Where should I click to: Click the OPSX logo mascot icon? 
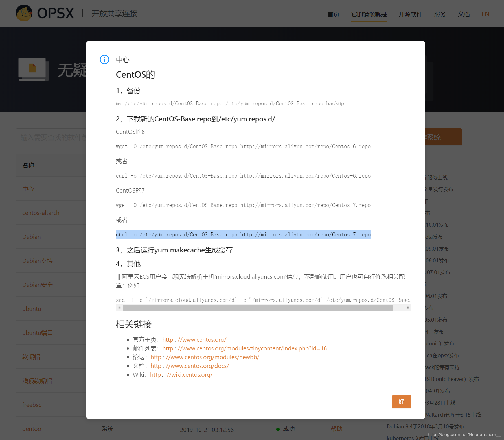point(24,13)
